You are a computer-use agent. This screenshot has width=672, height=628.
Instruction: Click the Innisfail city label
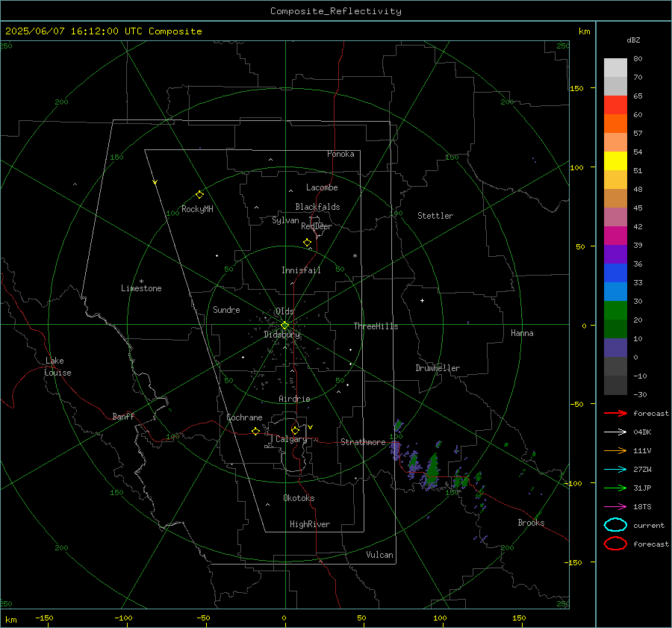tap(301, 270)
